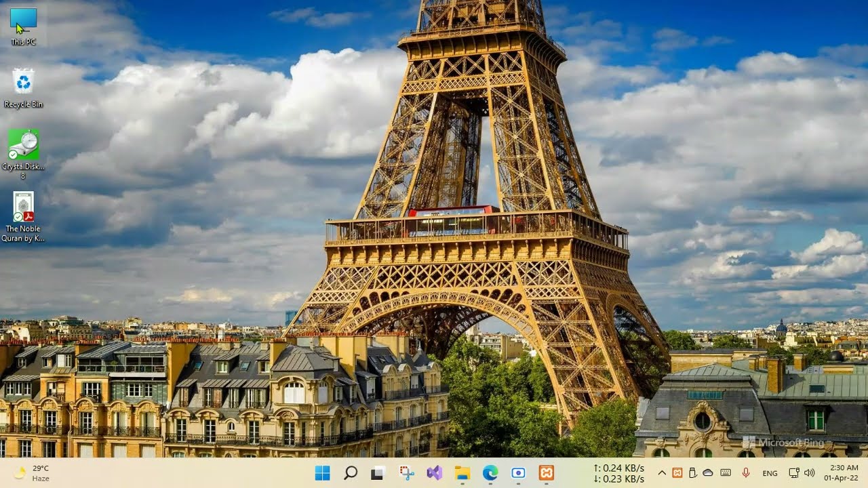Screen dimensions: 868x488
Task: Click the XAMPP tray icon
Action: pyautogui.click(x=677, y=473)
